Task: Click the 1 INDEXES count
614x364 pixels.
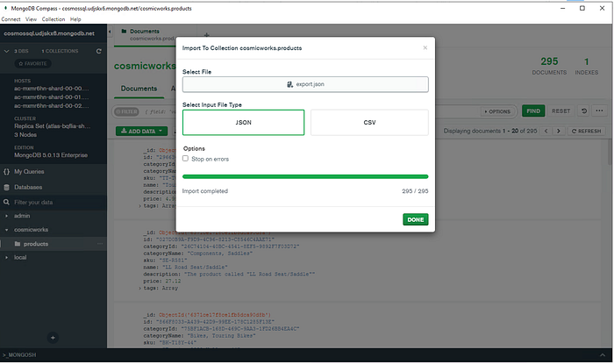Action: [x=586, y=66]
